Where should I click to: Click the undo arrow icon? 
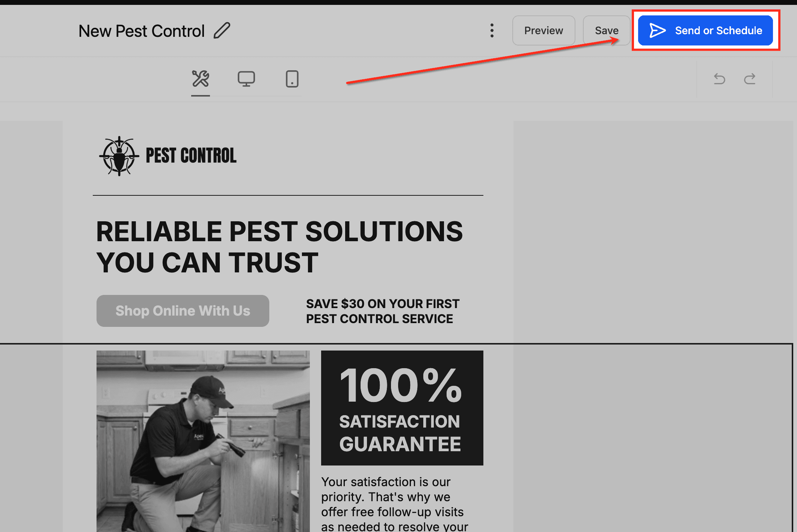(x=719, y=79)
